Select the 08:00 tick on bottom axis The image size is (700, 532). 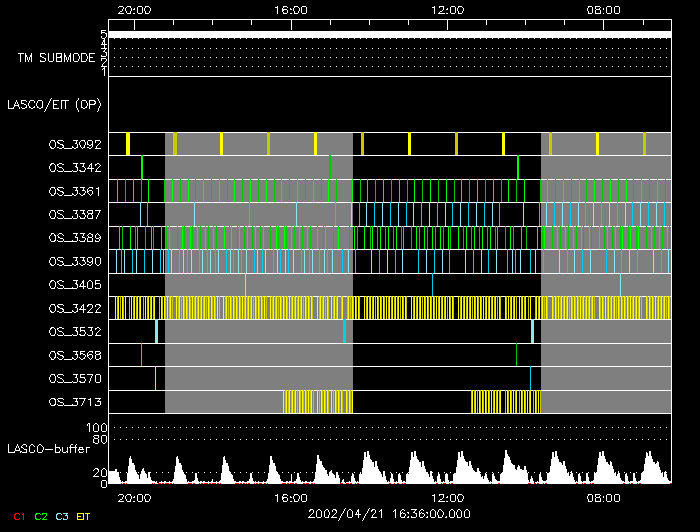click(x=603, y=497)
